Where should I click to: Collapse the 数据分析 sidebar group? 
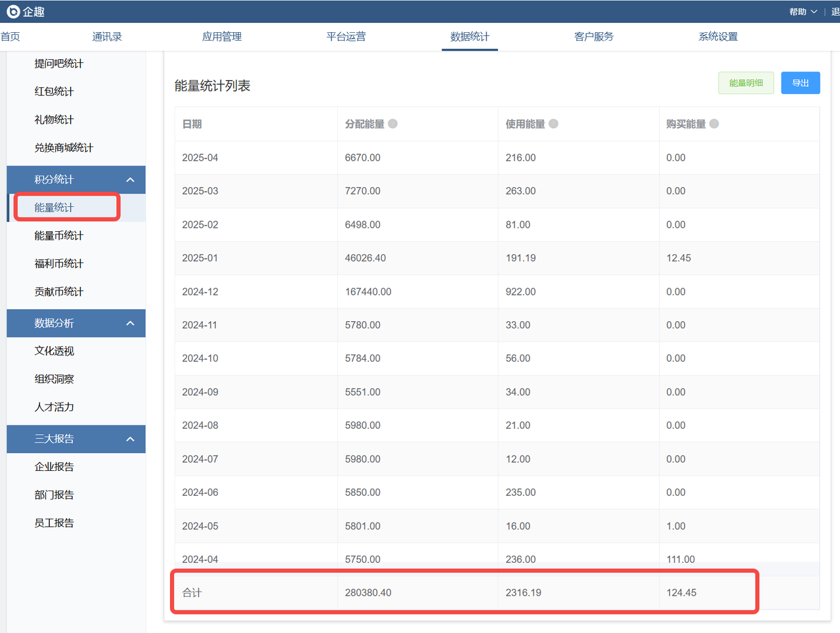(130, 323)
